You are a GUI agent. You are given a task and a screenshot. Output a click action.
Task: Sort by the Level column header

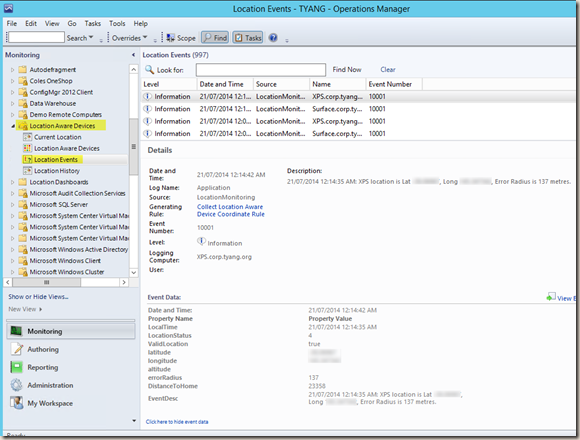click(x=169, y=84)
